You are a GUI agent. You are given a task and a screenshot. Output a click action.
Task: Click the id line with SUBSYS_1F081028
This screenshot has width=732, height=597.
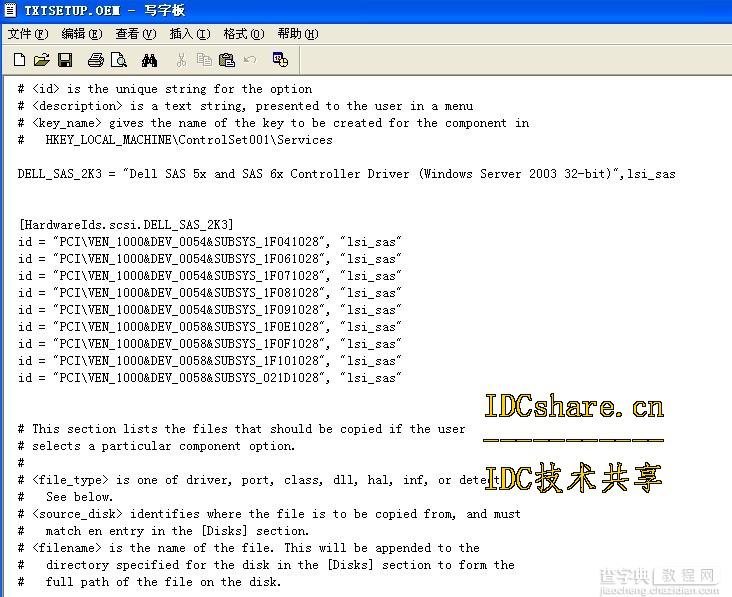[210, 293]
